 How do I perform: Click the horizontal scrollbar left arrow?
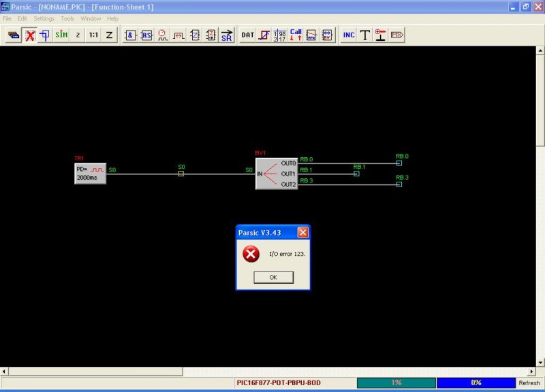coord(4,372)
